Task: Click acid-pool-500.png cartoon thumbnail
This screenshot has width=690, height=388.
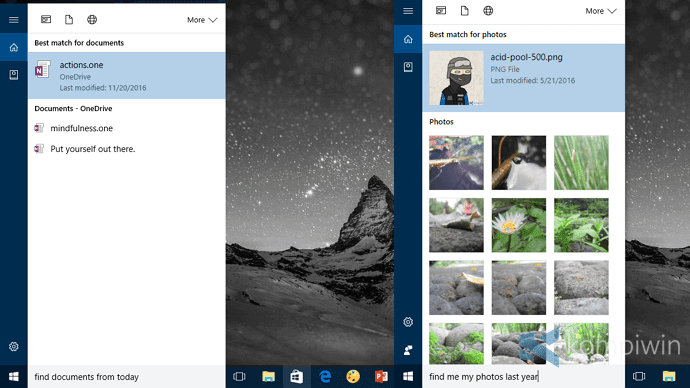Action: [x=456, y=77]
